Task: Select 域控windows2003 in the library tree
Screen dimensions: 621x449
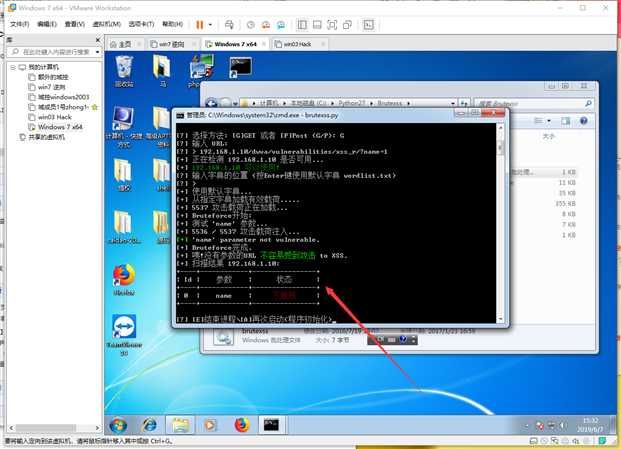Action: click(63, 97)
